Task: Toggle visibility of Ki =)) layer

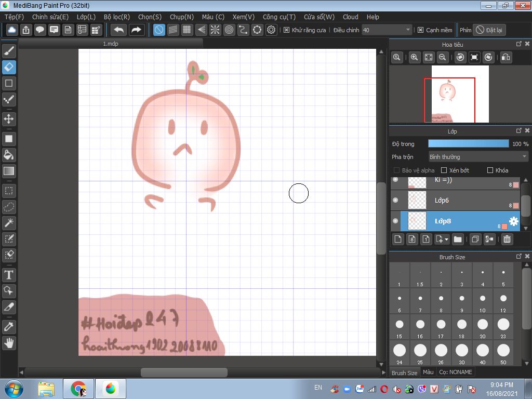Action: coord(395,179)
